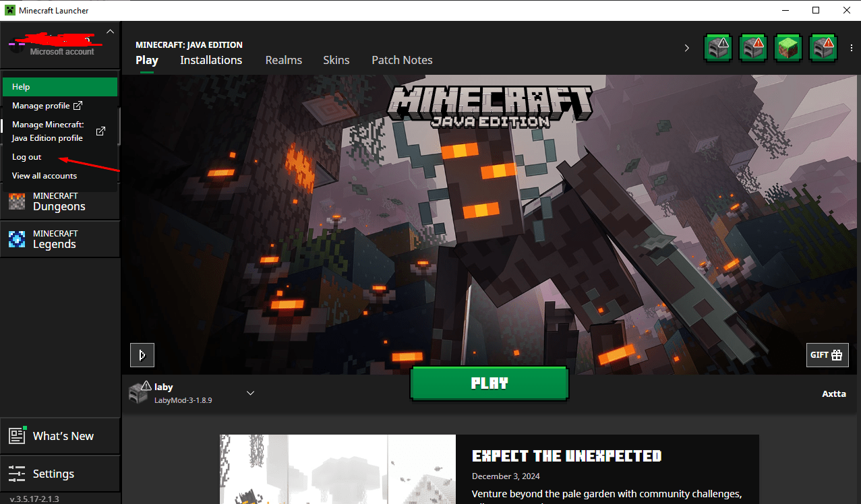Collapse the account menu chevron
The height and width of the screenshot is (504, 861).
pos(111,31)
